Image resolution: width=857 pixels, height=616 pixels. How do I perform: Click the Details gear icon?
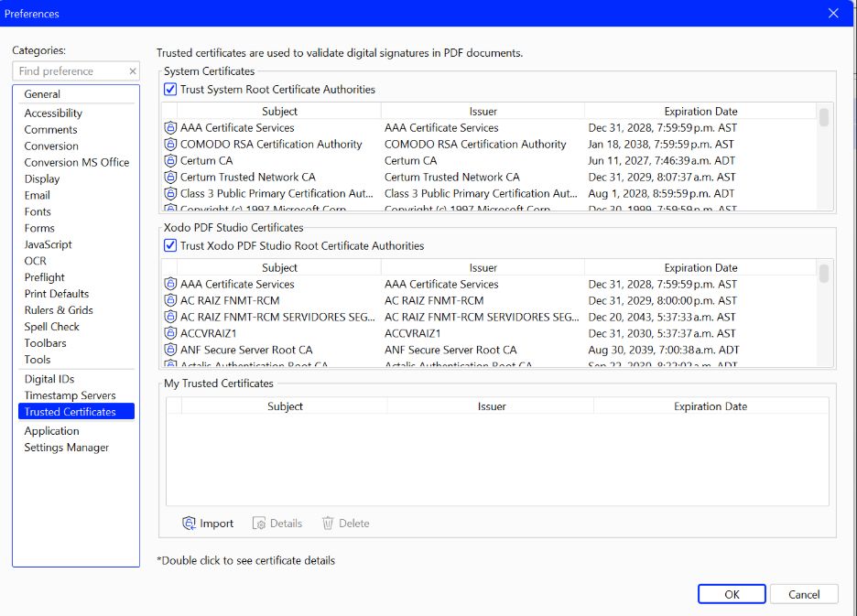tap(259, 524)
